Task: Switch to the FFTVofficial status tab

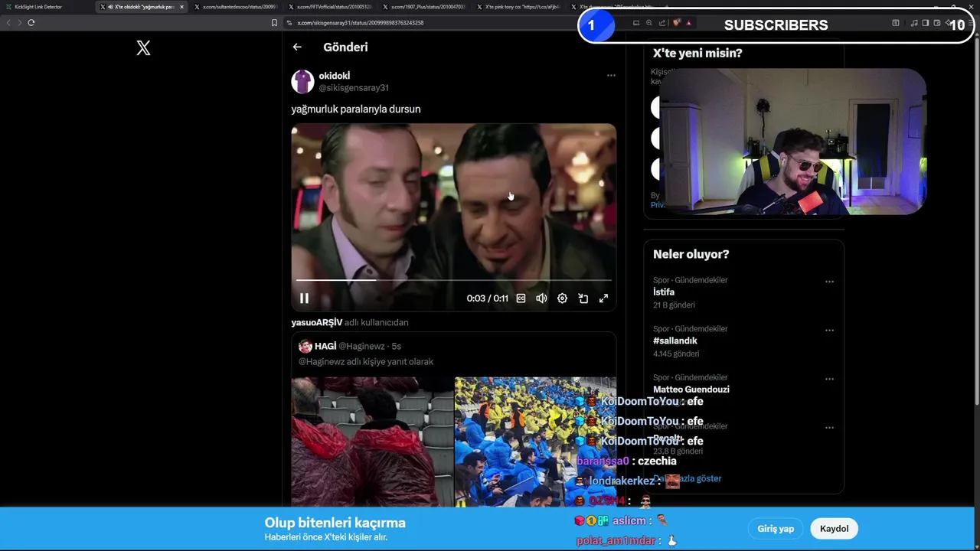Action: 330,7
